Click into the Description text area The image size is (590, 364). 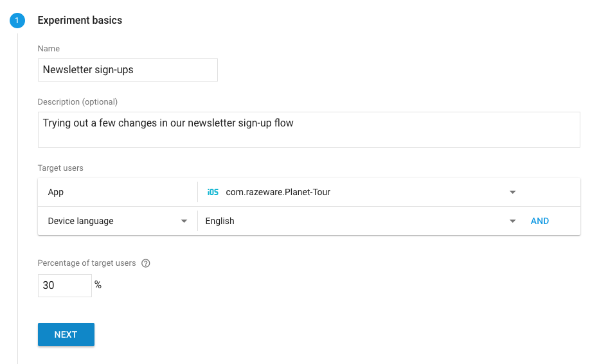(x=308, y=129)
